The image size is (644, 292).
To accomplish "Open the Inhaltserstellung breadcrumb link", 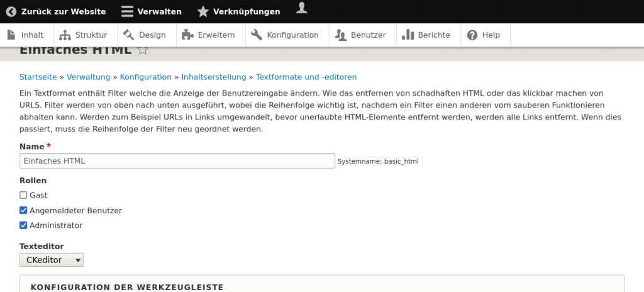I will click(x=213, y=77).
